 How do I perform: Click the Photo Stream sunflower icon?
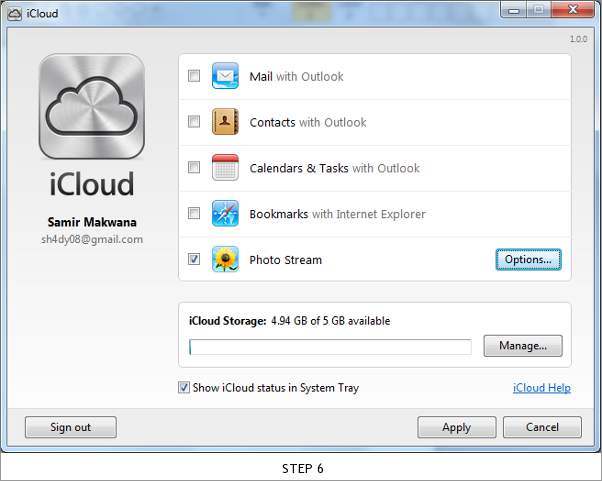tap(225, 259)
